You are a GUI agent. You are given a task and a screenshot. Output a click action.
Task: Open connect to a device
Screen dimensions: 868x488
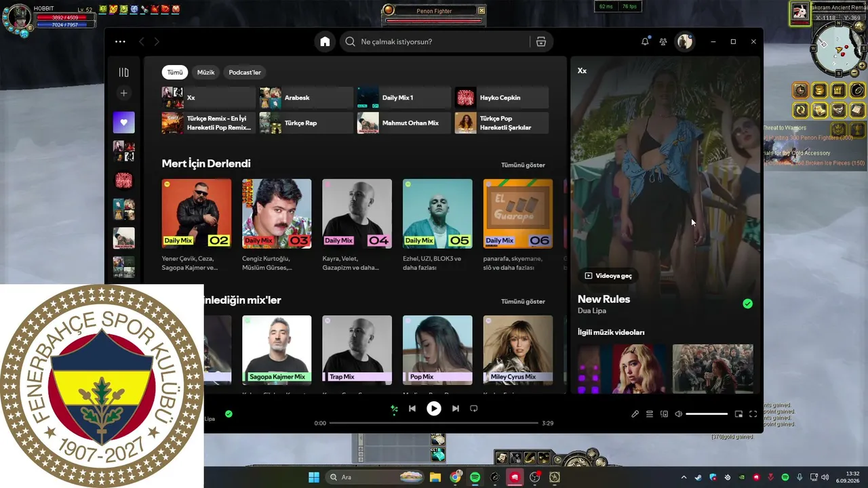pyautogui.click(x=665, y=414)
